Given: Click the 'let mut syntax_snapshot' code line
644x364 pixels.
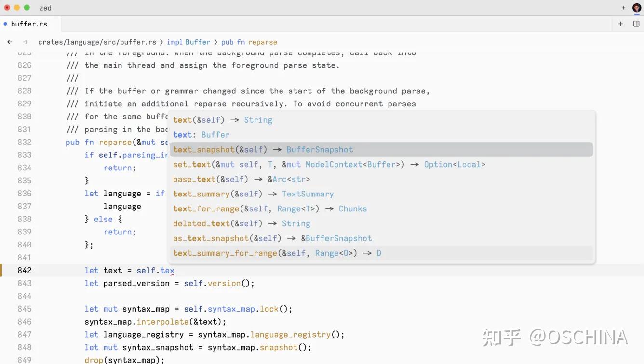Looking at the screenshot, I should pos(198,347).
